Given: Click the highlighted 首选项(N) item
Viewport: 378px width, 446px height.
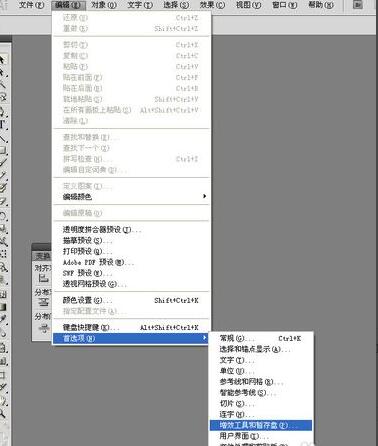Looking at the screenshot, I should pyautogui.click(x=131, y=338).
